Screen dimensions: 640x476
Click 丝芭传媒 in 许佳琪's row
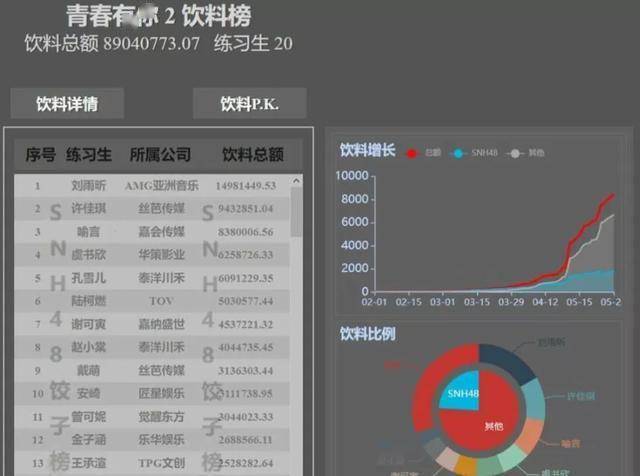pos(162,209)
